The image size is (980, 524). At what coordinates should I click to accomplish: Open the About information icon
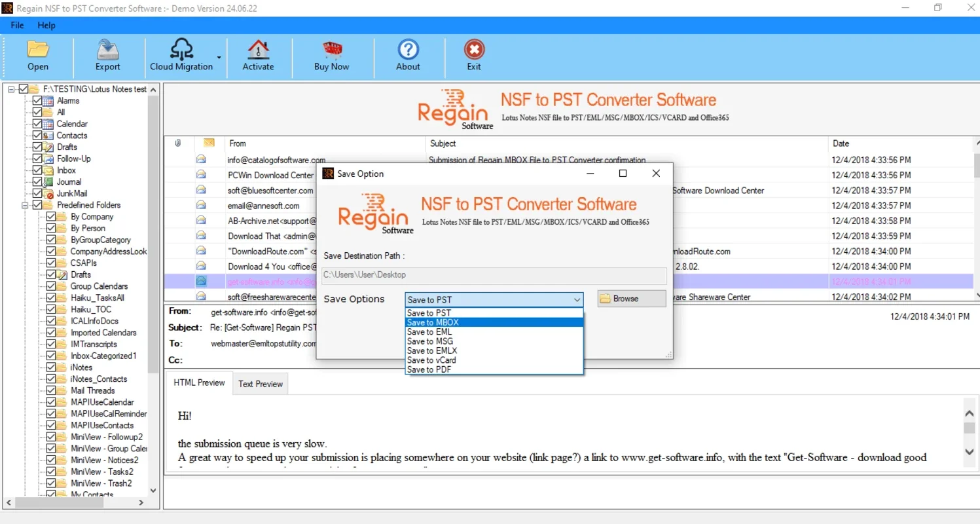tap(408, 50)
